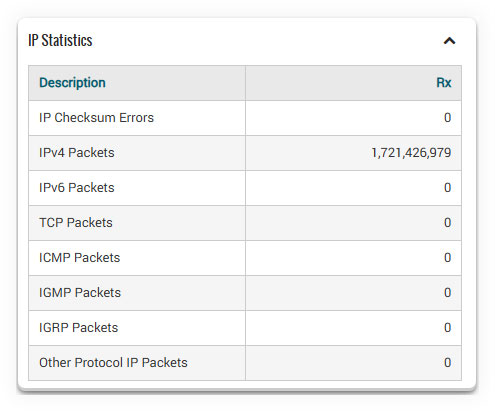
Task: Click the Rx value for Other Protocol IP Packets
Action: pos(447,363)
